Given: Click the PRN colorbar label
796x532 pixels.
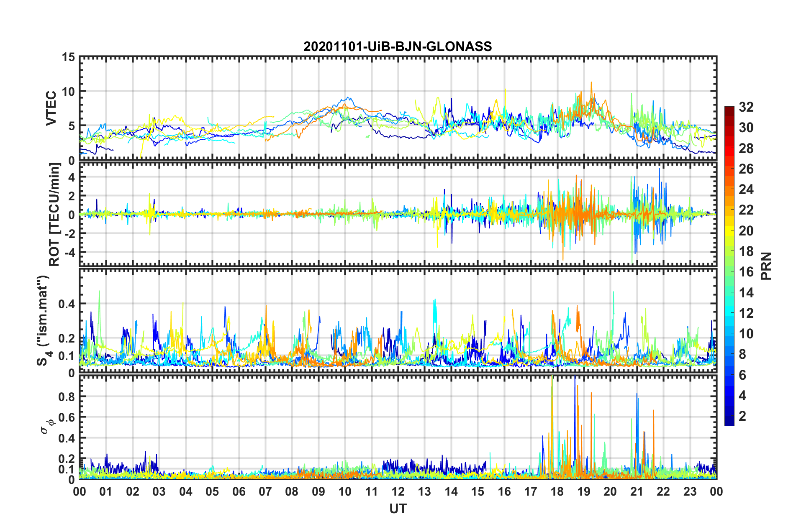Looking at the screenshot, I should (x=766, y=266).
